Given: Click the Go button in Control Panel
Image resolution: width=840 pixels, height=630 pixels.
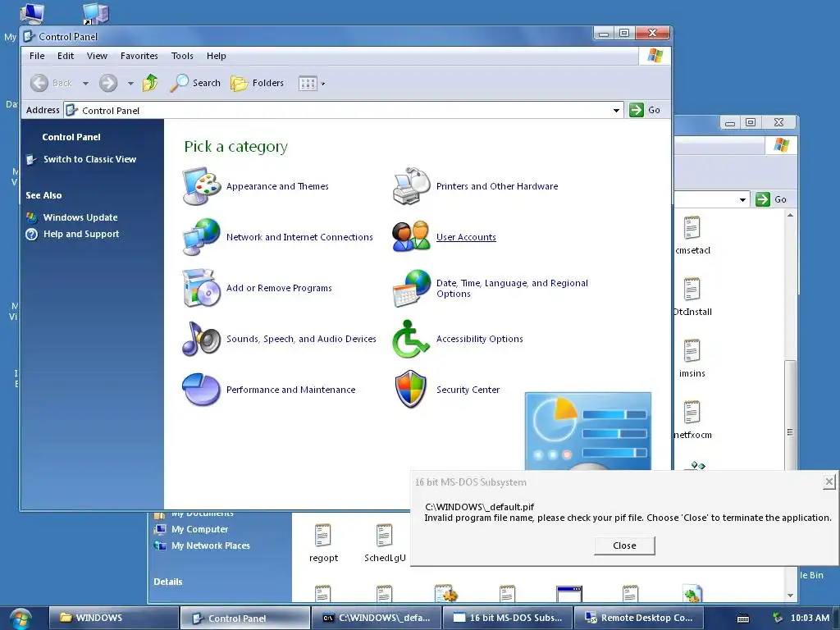Looking at the screenshot, I should point(645,110).
